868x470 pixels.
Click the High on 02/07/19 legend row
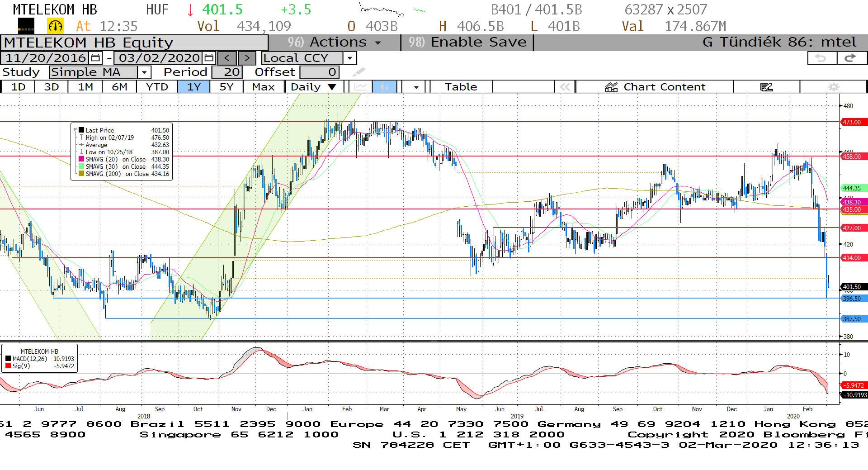click(x=124, y=138)
